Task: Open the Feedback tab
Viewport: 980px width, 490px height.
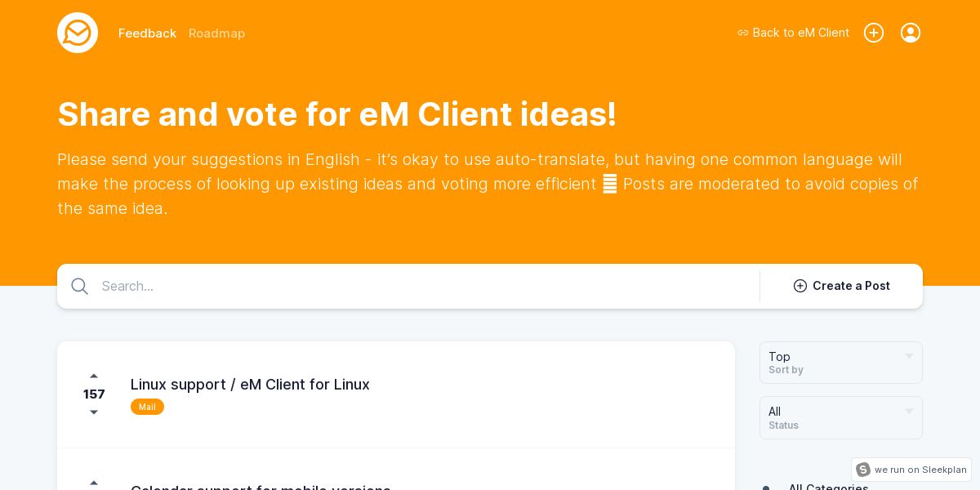Action: pos(147,33)
